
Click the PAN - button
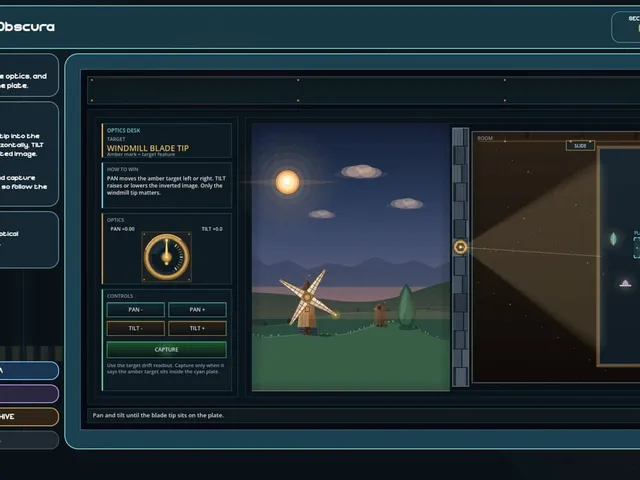136,310
